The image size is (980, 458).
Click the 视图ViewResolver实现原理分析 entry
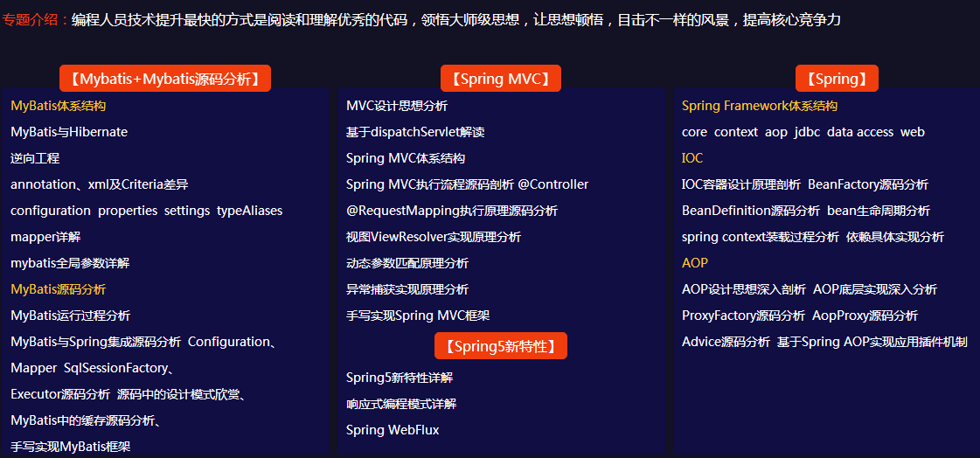(x=434, y=238)
